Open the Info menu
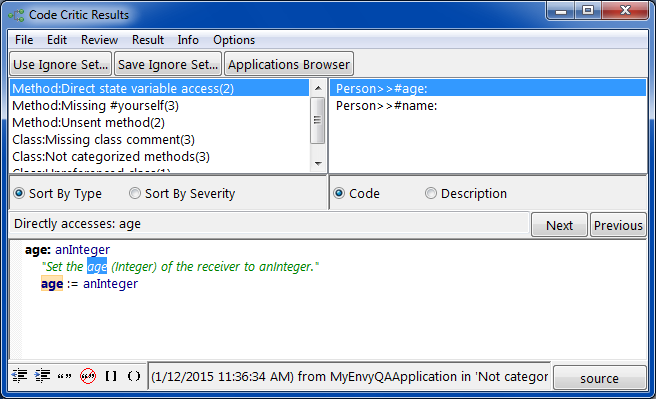The height and width of the screenshot is (399, 656). point(188,40)
